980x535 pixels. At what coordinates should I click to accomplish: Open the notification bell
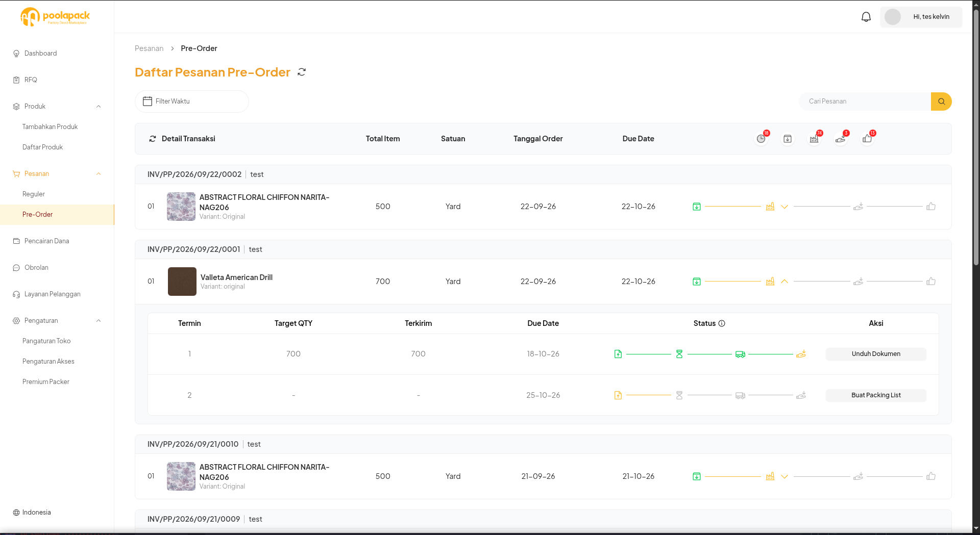866,17
